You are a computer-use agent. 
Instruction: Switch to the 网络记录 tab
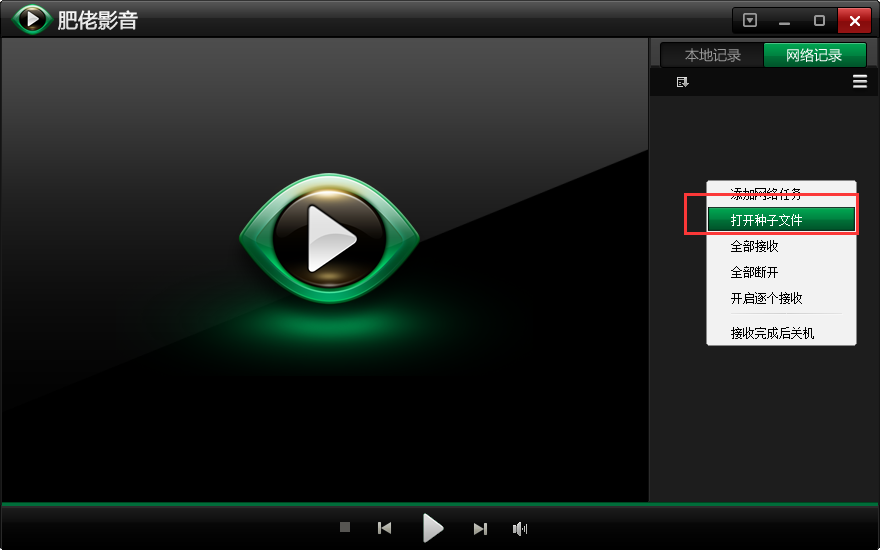click(814, 55)
